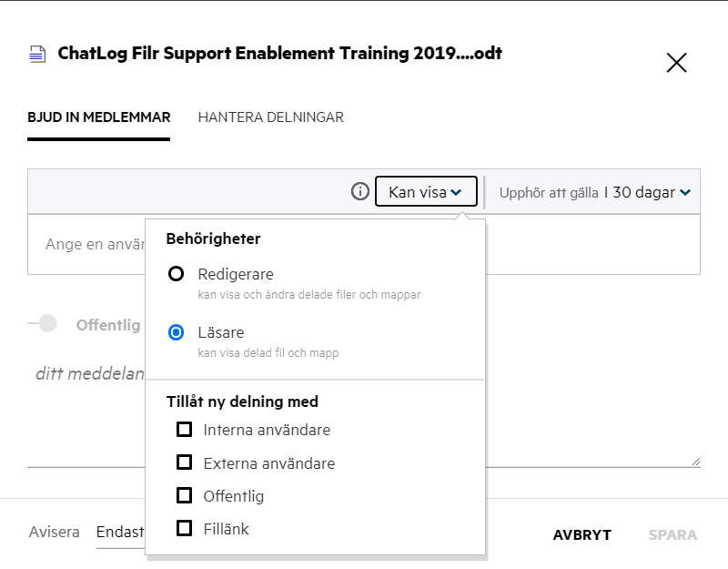Click the document file icon
Viewport: 728px width, 569px height.
point(36,55)
